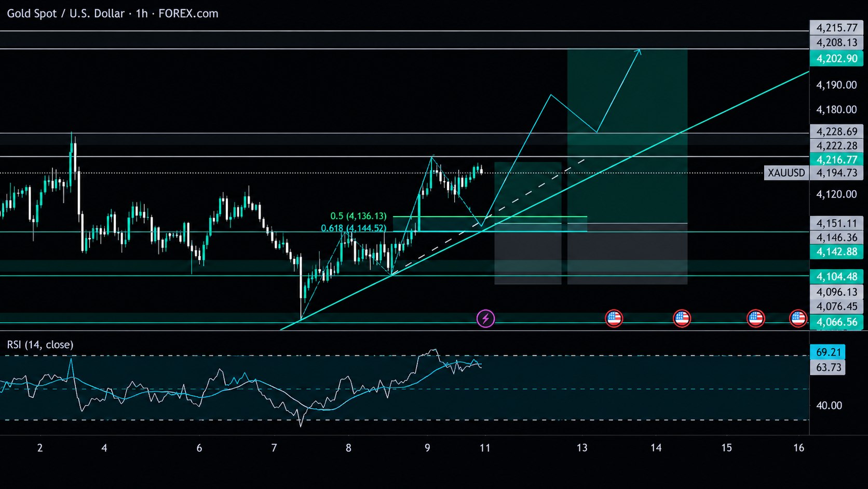Open the US flag event after date 13

coord(614,318)
